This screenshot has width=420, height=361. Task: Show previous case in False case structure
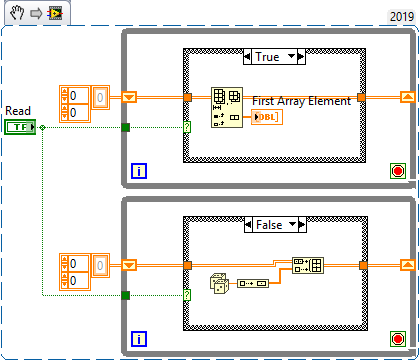[x=248, y=225]
